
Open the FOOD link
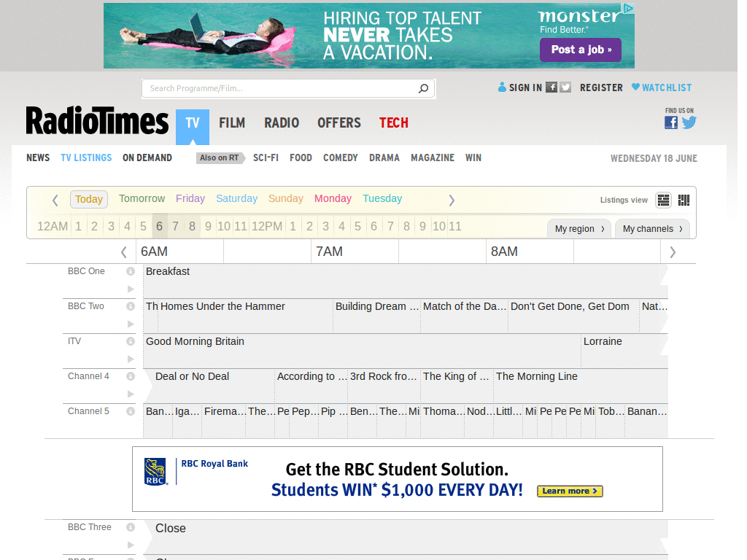[301, 157]
